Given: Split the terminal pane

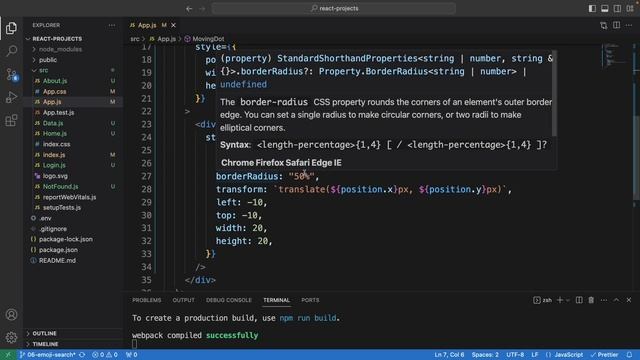Looking at the screenshot, I should pyautogui.click(x=579, y=300).
